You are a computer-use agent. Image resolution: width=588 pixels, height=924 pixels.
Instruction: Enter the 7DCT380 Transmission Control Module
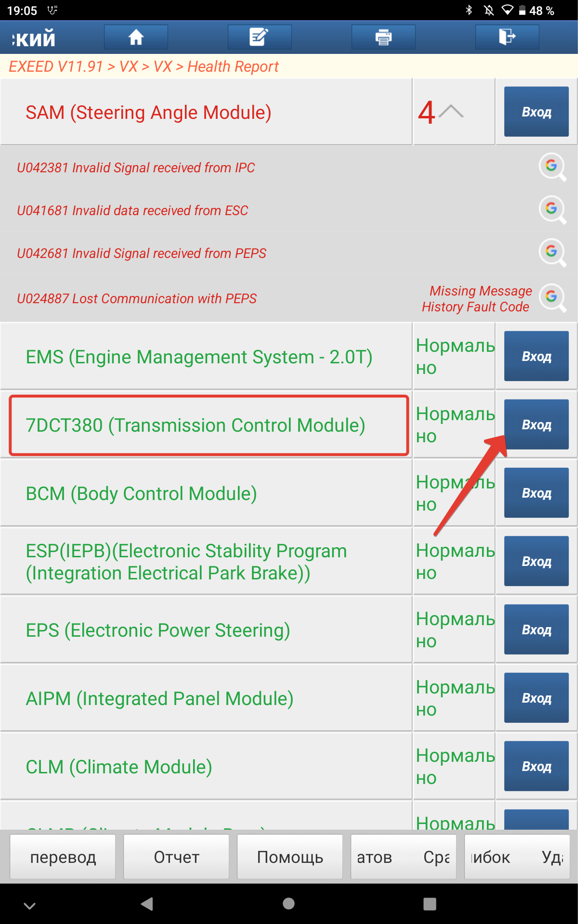pos(536,424)
